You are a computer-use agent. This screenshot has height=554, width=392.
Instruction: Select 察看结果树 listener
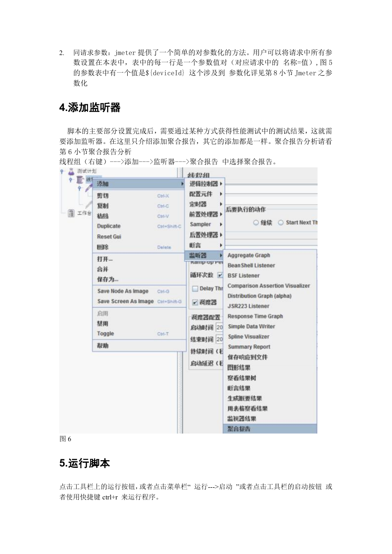click(270, 378)
